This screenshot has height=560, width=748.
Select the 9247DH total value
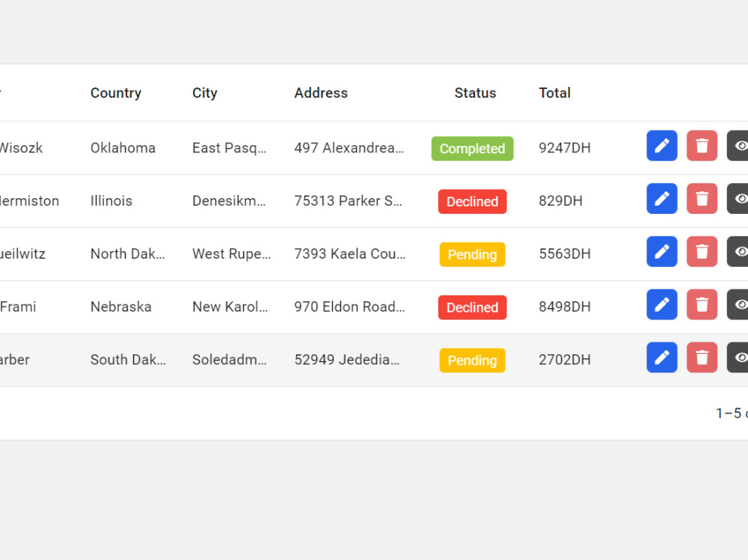pyautogui.click(x=565, y=148)
